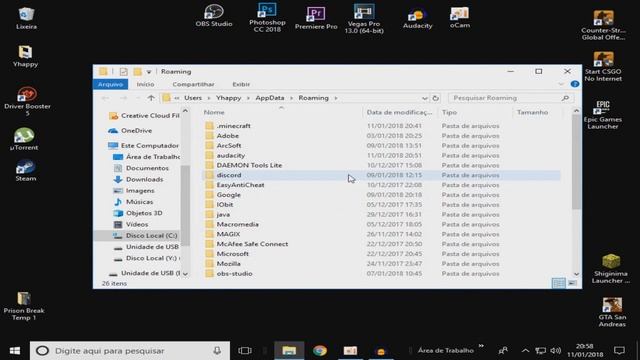
Task: Open the Chrome taskbar icon
Action: point(320,351)
